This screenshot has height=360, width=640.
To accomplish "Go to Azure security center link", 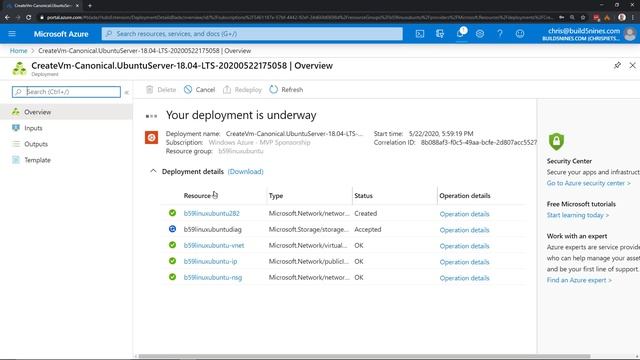I will click(x=589, y=183).
